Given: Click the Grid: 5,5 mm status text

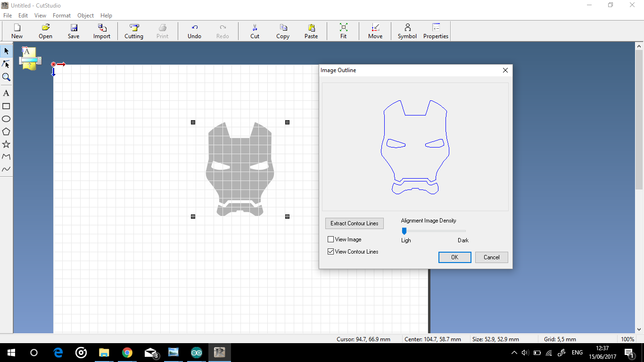Looking at the screenshot, I should point(560,339).
